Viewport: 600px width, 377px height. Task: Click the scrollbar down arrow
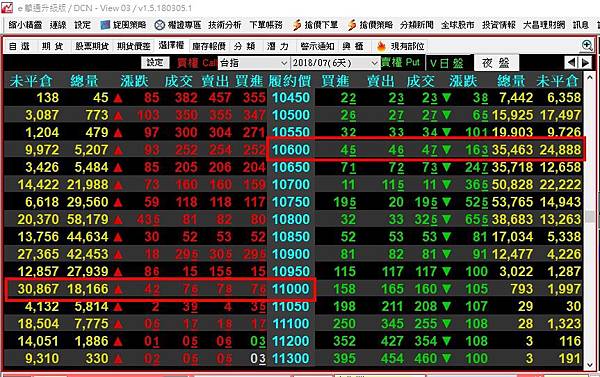pyautogui.click(x=590, y=365)
